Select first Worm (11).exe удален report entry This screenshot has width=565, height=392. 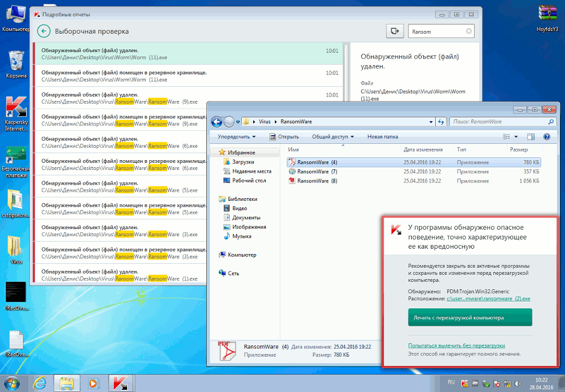click(x=188, y=54)
